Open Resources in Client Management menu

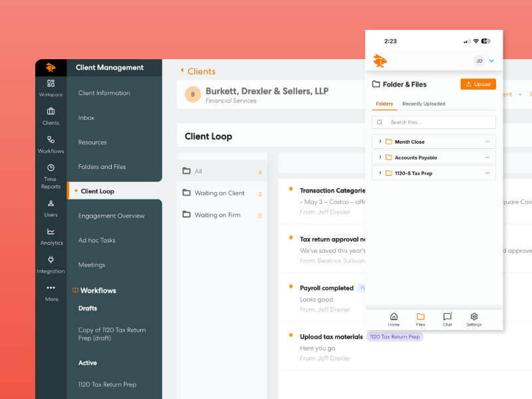pos(92,142)
